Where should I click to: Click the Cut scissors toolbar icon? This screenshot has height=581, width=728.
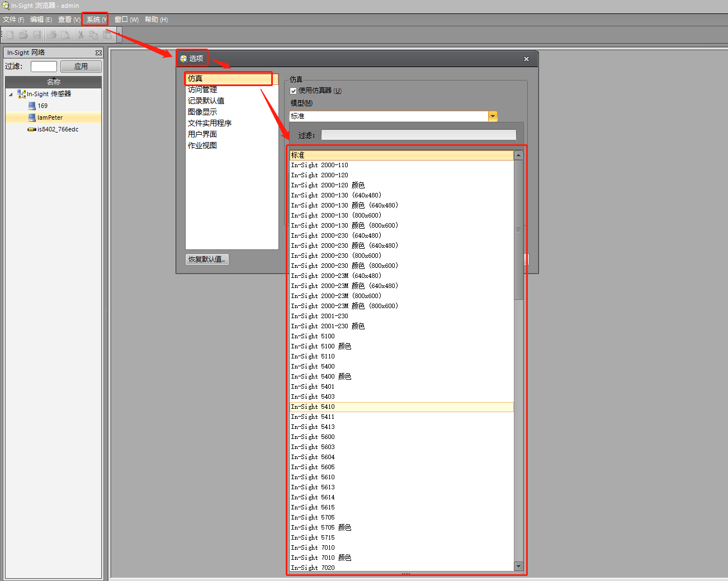pyautogui.click(x=81, y=35)
